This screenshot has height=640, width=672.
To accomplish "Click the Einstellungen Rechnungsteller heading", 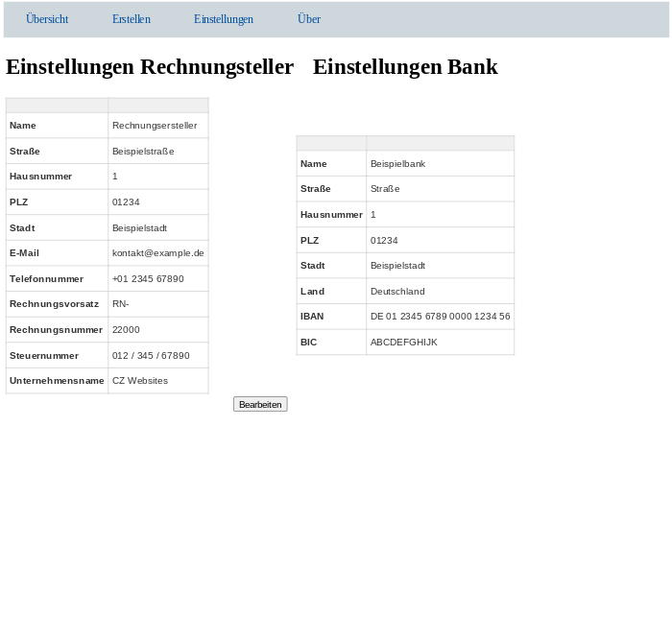I will tap(150, 66).
